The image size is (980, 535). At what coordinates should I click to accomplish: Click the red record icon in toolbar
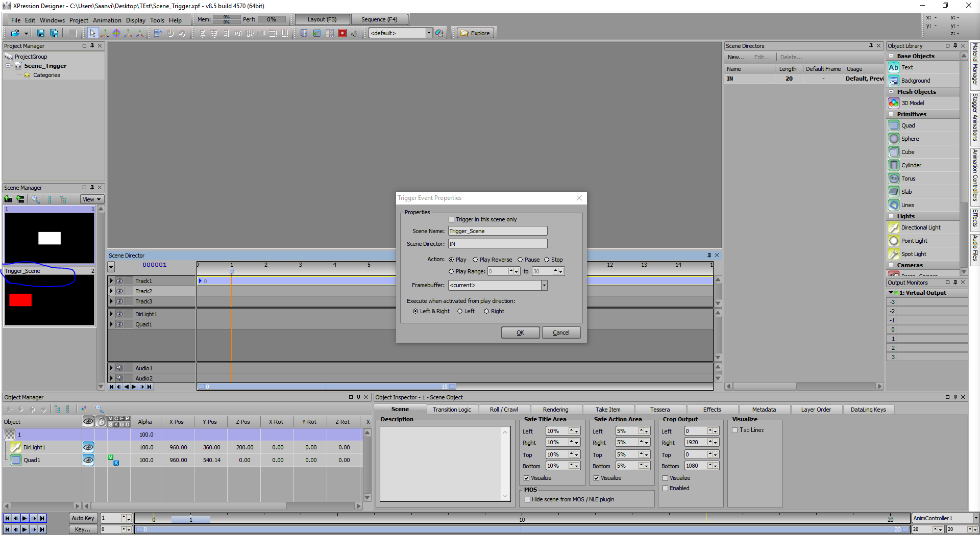[342, 33]
